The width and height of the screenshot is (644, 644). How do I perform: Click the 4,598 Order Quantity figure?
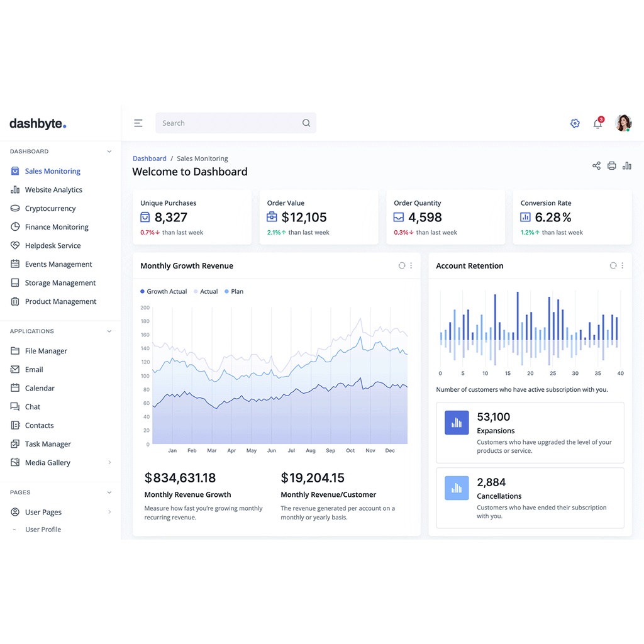(425, 217)
